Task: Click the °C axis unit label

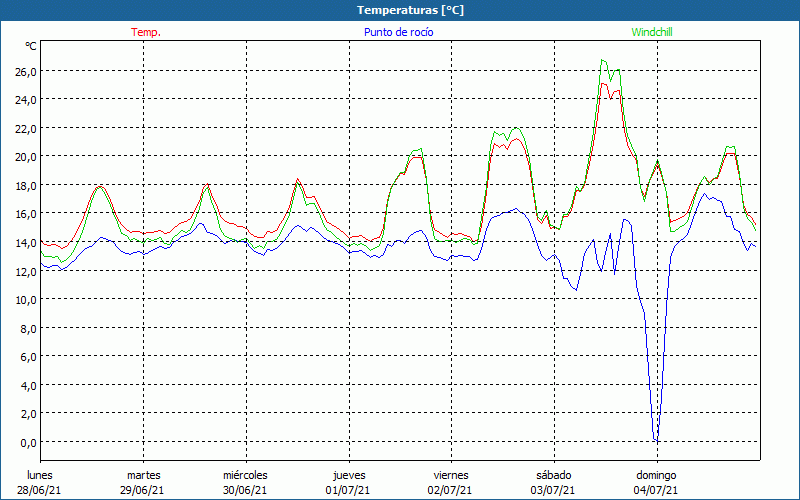Action: click(31, 46)
